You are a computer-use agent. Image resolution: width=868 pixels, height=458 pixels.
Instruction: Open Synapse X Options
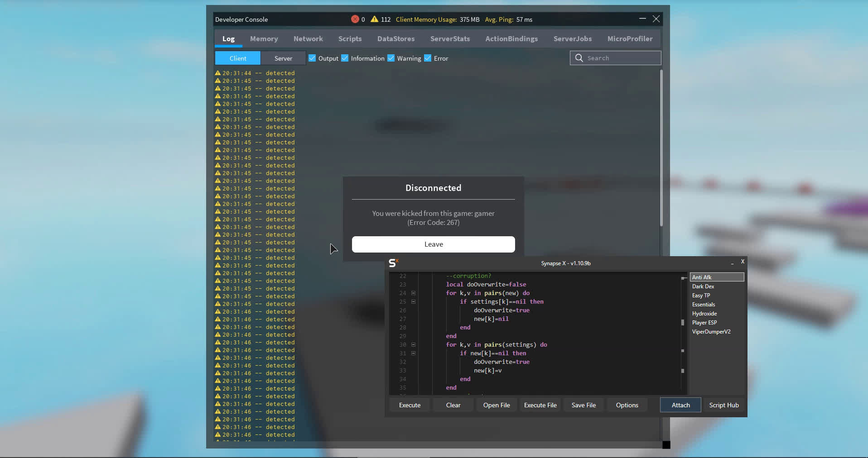coord(627,405)
